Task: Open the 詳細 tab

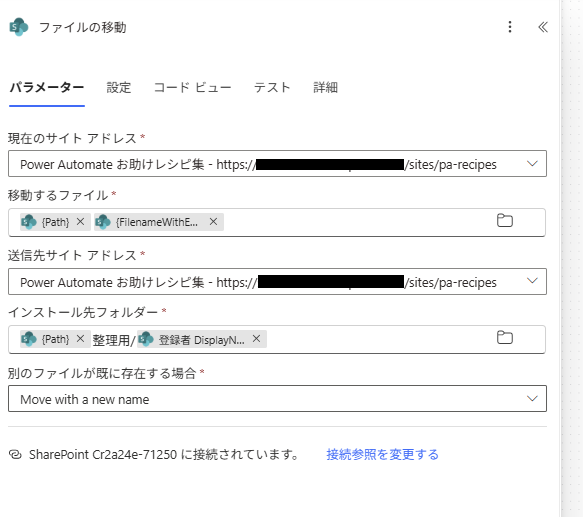Action: coord(325,88)
